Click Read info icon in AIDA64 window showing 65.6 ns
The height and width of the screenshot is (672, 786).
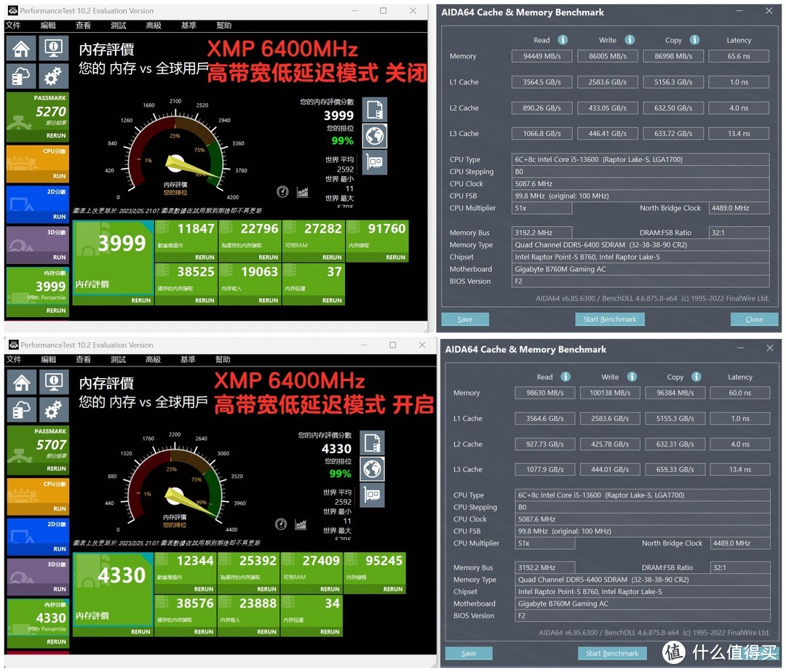coord(563,39)
